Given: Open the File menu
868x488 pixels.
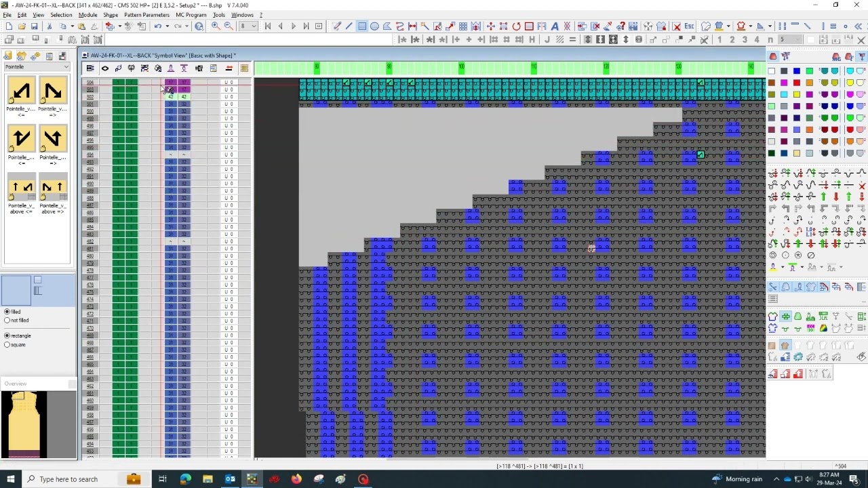Looking at the screenshot, I should click(x=7, y=15).
